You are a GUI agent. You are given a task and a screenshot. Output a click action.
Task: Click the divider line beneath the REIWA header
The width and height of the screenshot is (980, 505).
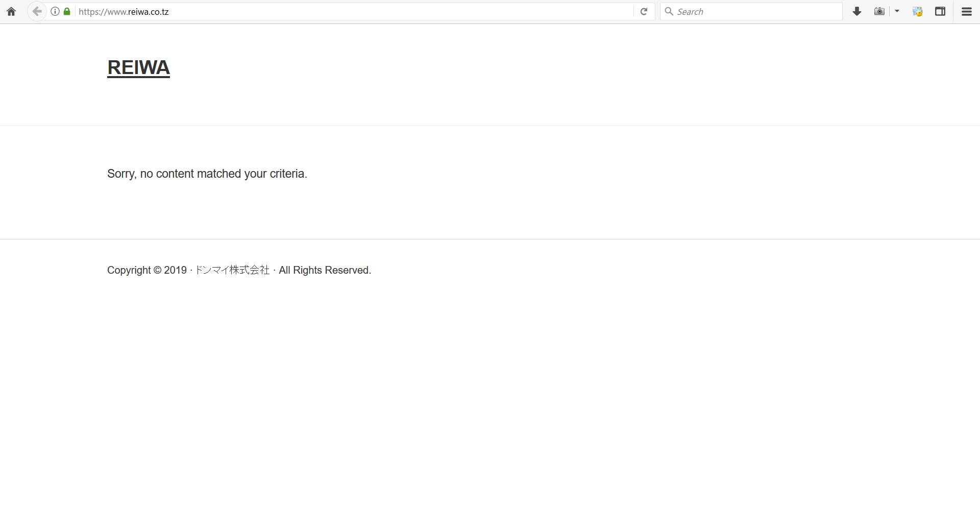pos(490,126)
